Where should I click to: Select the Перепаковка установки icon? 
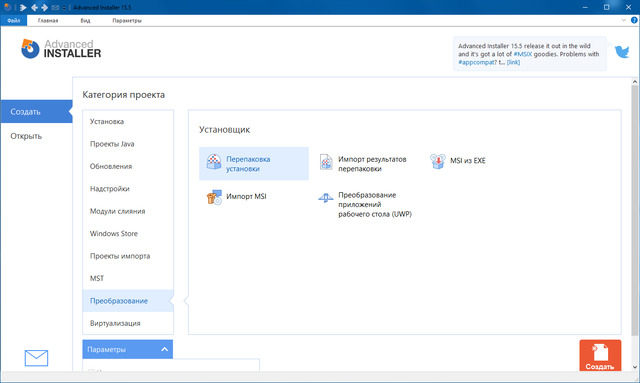(214, 162)
